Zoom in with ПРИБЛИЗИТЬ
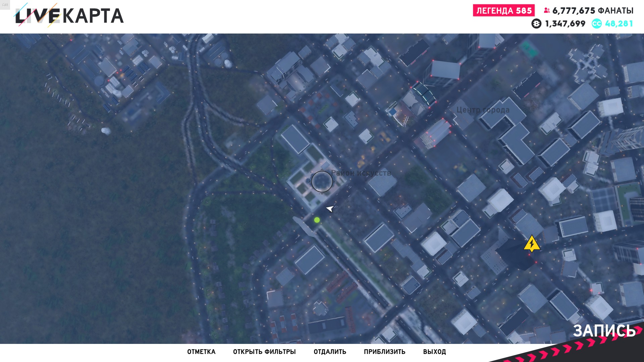644x362 pixels. 384,352
